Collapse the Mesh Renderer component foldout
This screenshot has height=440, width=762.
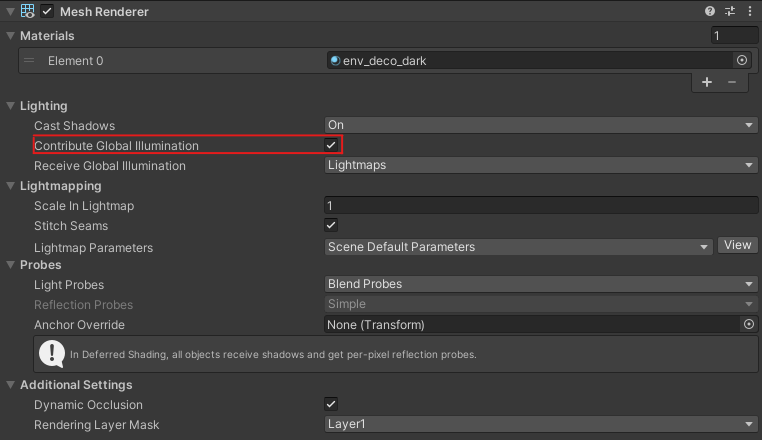click(x=10, y=11)
